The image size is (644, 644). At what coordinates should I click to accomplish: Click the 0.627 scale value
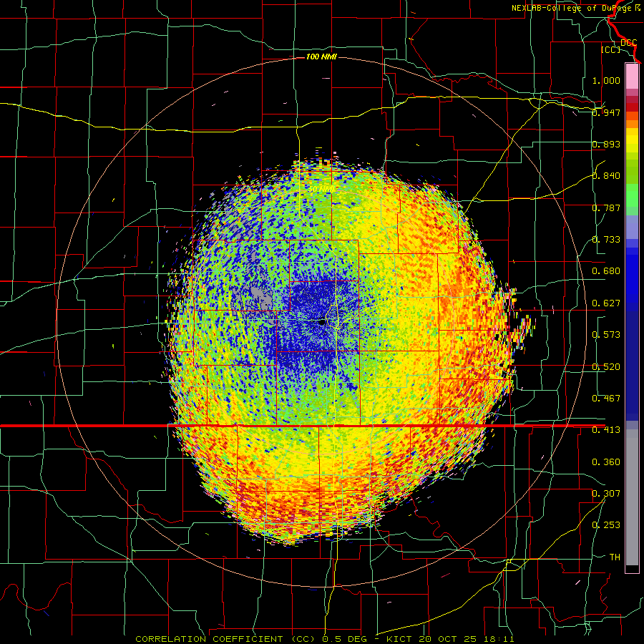(x=606, y=303)
